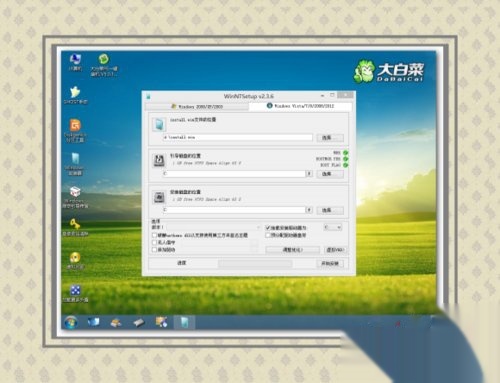Open the boot disk drive dropdown arrow
The height and width of the screenshot is (383, 500).
click(309, 174)
